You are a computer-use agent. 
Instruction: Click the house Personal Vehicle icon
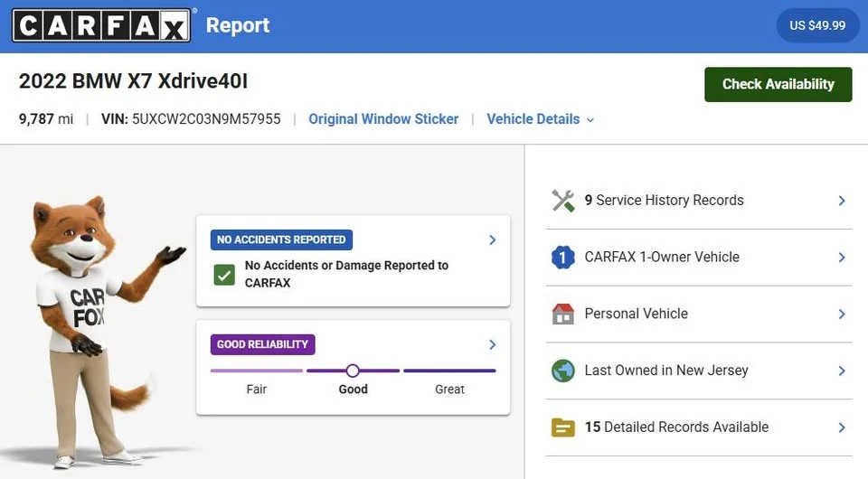(563, 314)
